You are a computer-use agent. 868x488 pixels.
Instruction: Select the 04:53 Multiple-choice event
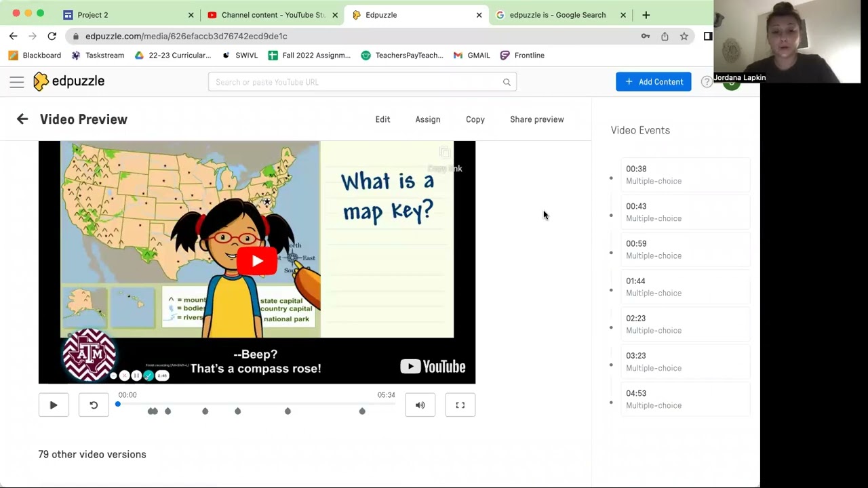[686, 399]
